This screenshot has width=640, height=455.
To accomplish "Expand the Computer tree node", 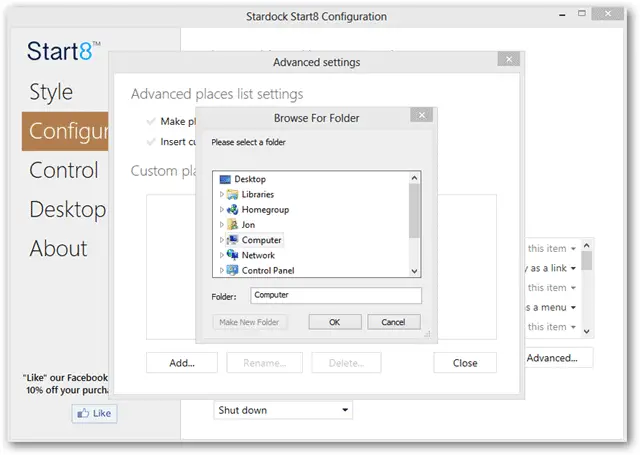I will point(222,240).
